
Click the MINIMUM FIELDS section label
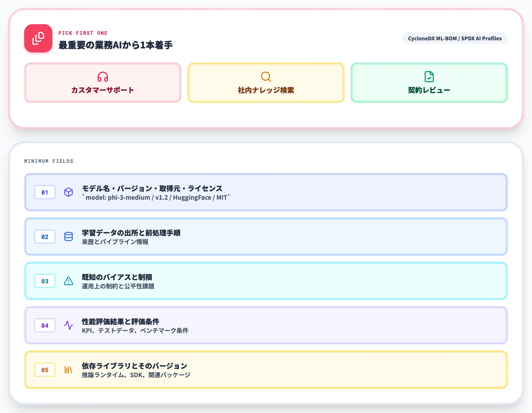[49, 161]
